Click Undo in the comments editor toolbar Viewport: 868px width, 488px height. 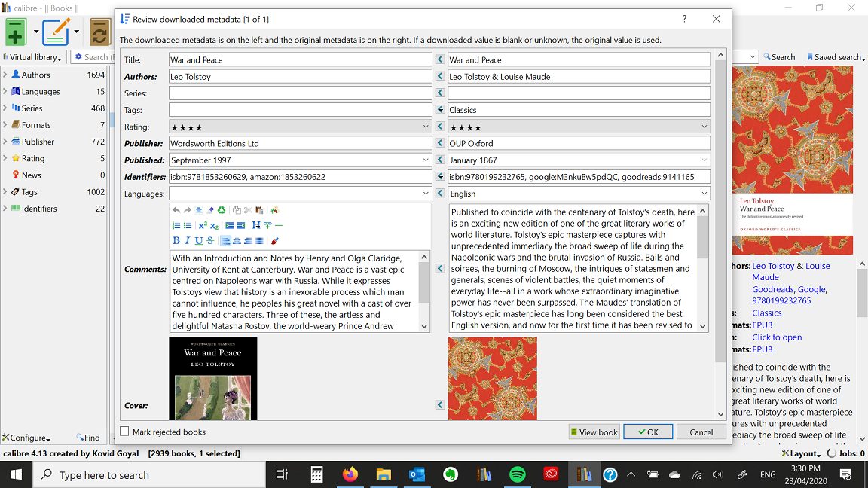coord(176,210)
